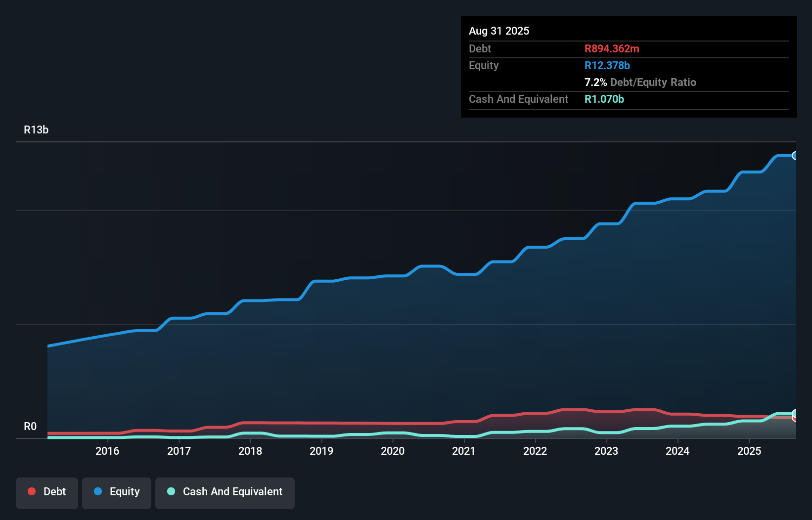812x520 pixels.
Task: Click the 2020 x-axis label
Action: click(393, 451)
